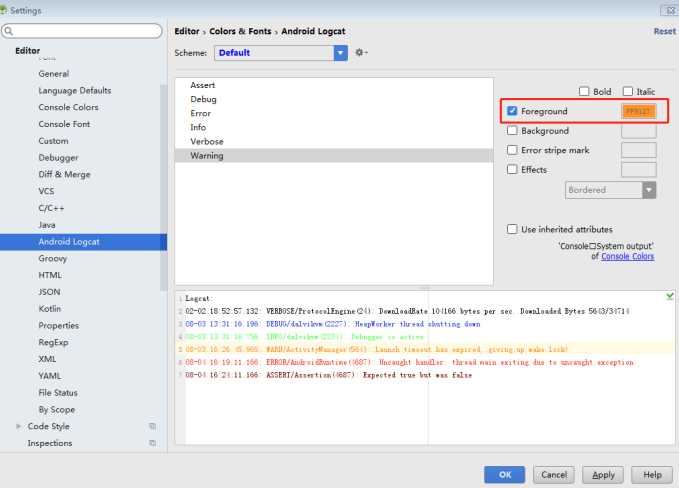
Task: Click the Cancel button
Action: coord(554,475)
